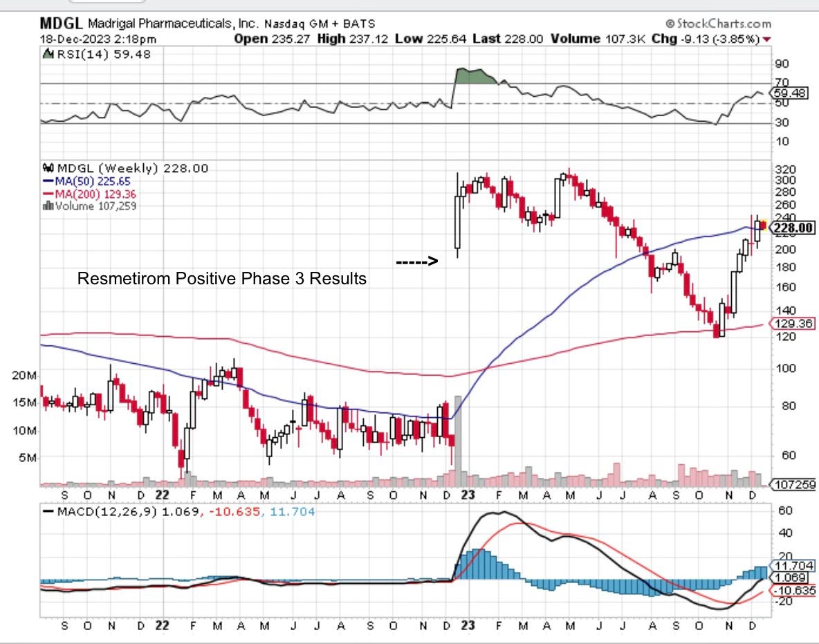Click the RSI(14) 59.48 indicator label
Screen dimensions: 819x644
pyautogui.click(x=104, y=55)
